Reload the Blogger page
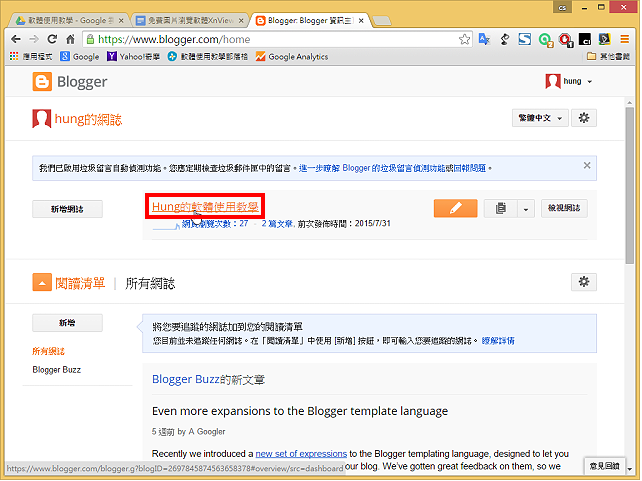The height and width of the screenshot is (481, 642). tap(52, 39)
